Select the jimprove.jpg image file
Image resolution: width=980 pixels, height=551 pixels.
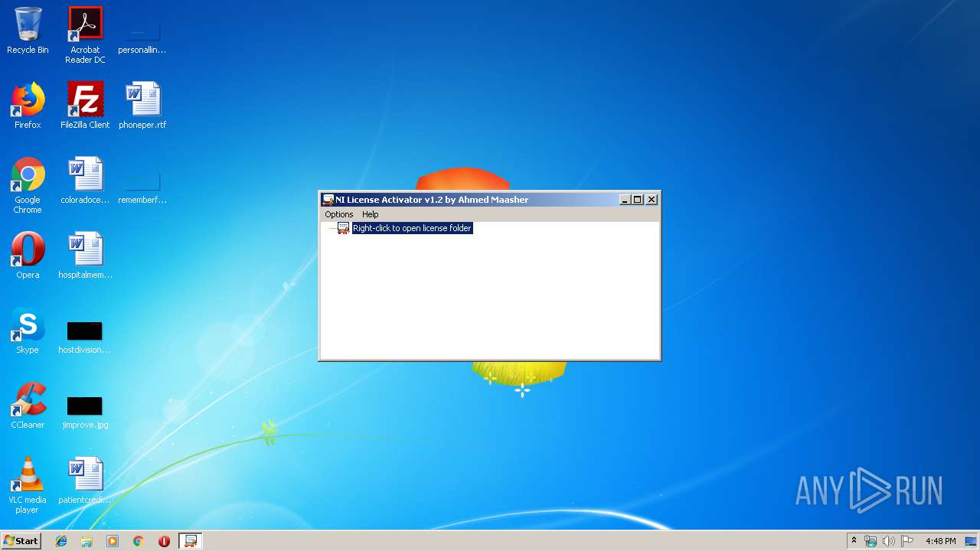click(x=85, y=412)
